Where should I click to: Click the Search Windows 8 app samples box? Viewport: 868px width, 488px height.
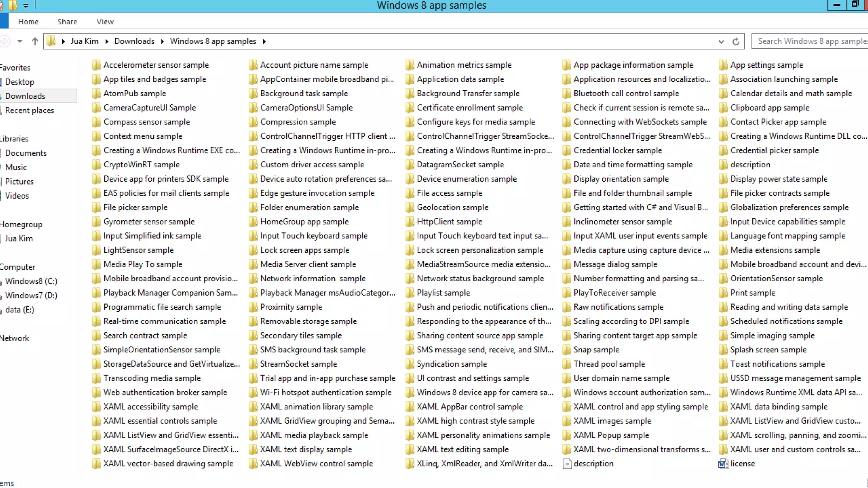coord(810,41)
